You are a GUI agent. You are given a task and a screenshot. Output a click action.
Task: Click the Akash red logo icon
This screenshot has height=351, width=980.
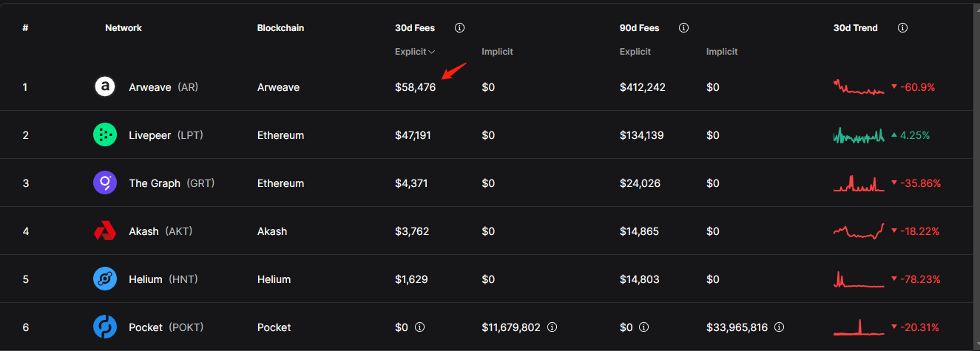coord(105,231)
